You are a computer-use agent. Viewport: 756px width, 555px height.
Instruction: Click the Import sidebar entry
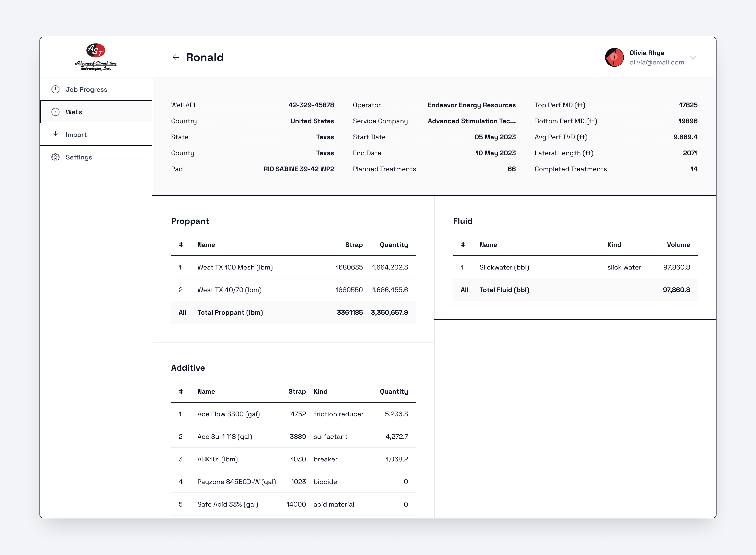pos(76,134)
